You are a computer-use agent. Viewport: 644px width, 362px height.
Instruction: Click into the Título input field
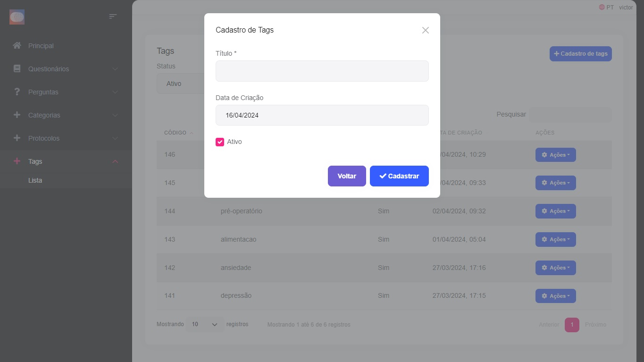tap(322, 71)
